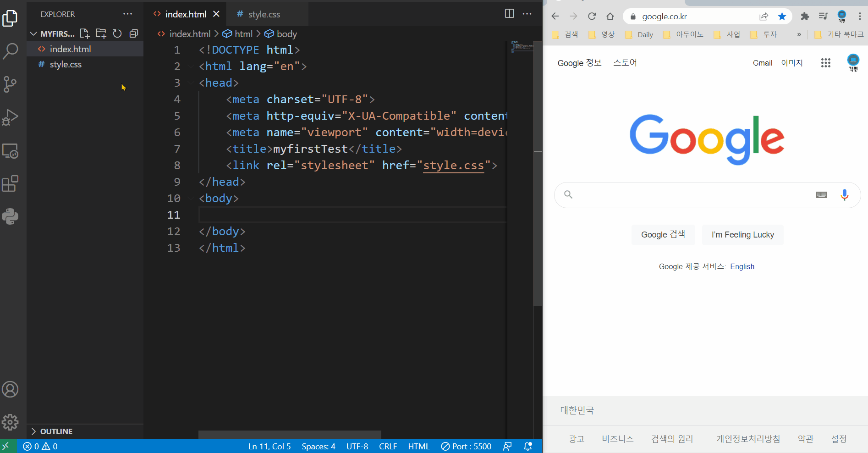The height and width of the screenshot is (453, 868).
Task: Open the Gmail link
Action: click(x=763, y=63)
